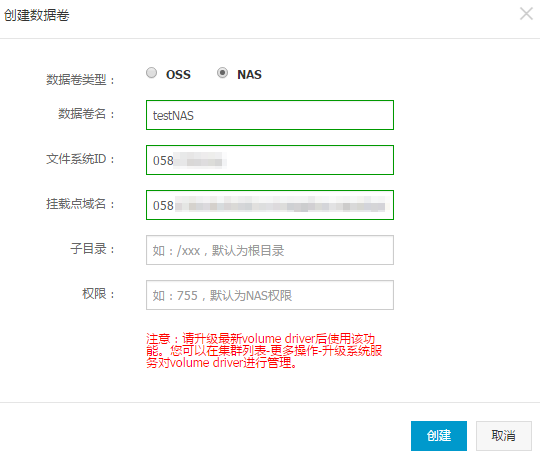
Task: Click the blue 创建 button
Action: coord(439,436)
